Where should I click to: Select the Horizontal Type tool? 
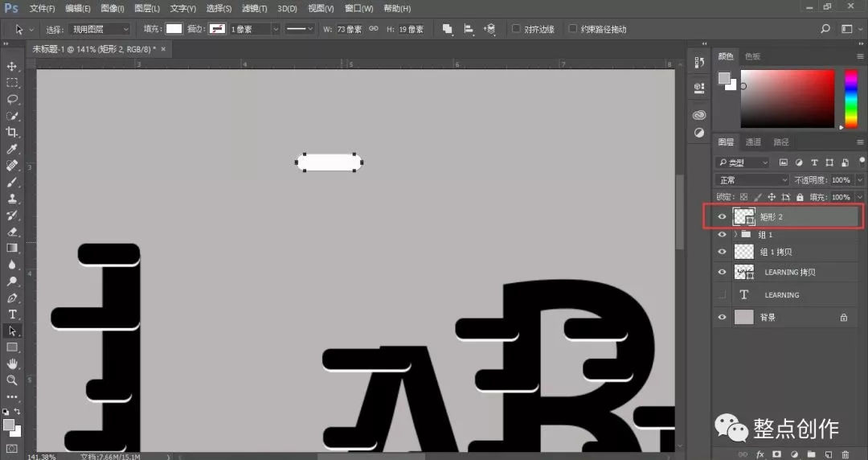pyautogui.click(x=11, y=314)
